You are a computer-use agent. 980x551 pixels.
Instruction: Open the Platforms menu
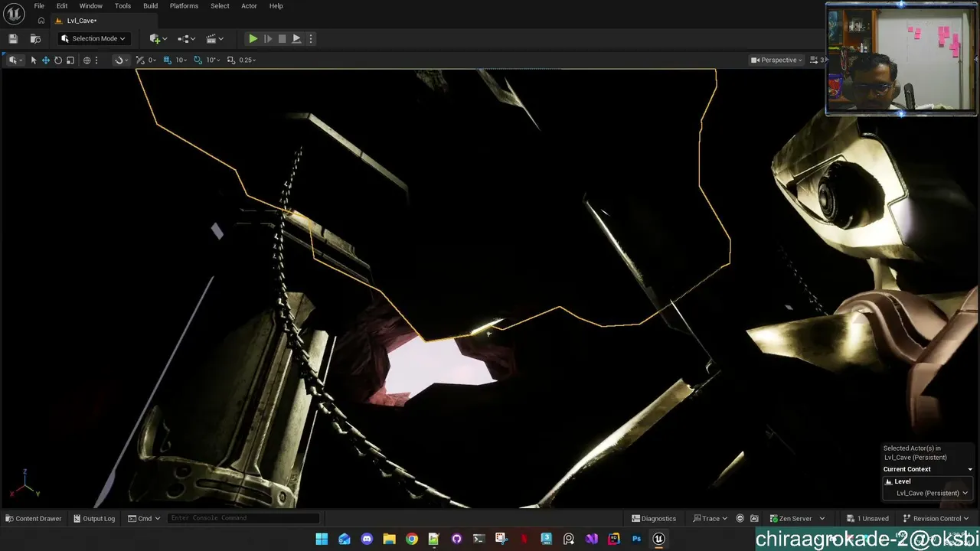tap(184, 6)
